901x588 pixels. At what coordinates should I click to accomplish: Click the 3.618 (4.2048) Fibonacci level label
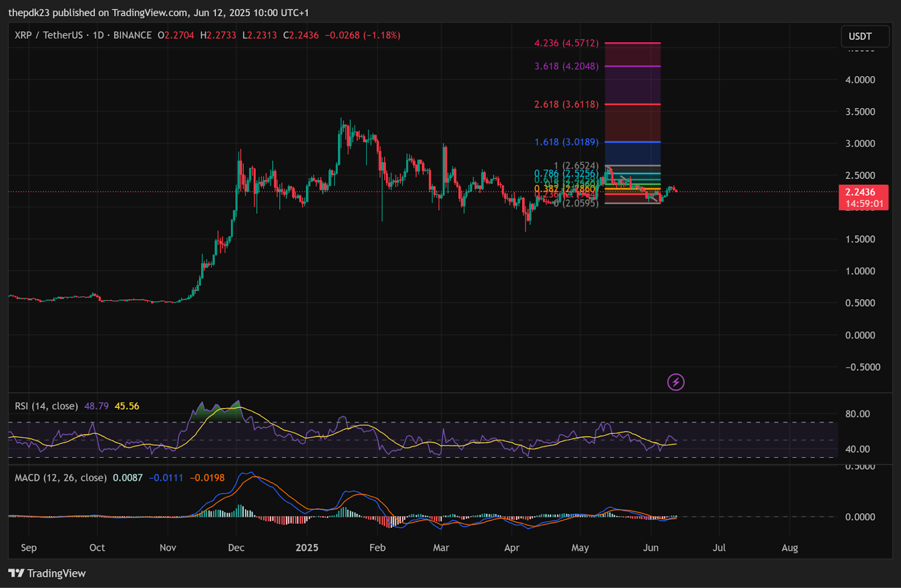pyautogui.click(x=567, y=66)
